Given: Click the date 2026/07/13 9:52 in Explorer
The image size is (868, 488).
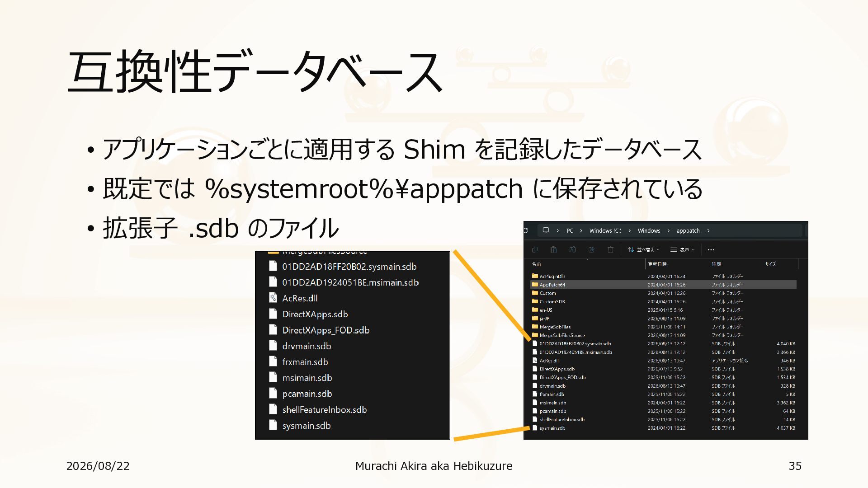Looking at the screenshot, I should click(x=665, y=369).
